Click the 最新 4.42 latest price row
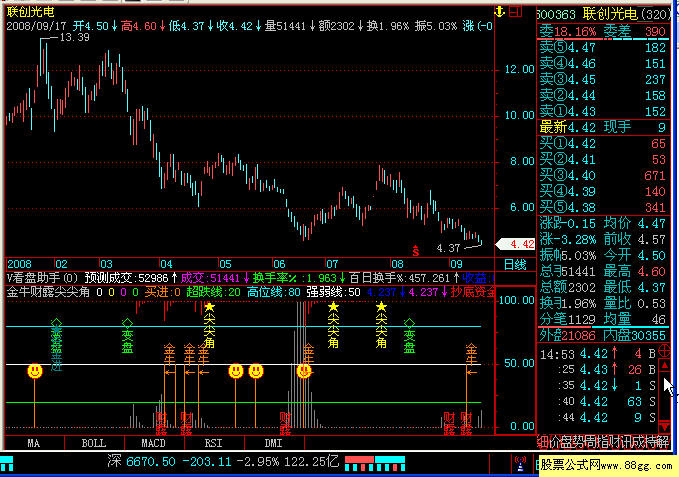 [x=603, y=127]
